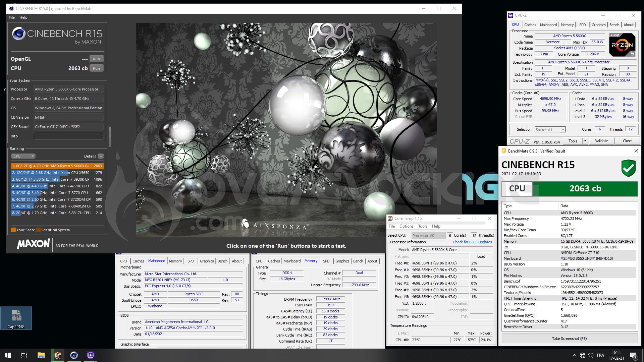Switch to Cinebench taskbar icon
Screen dimensions: 644x362
74,355
